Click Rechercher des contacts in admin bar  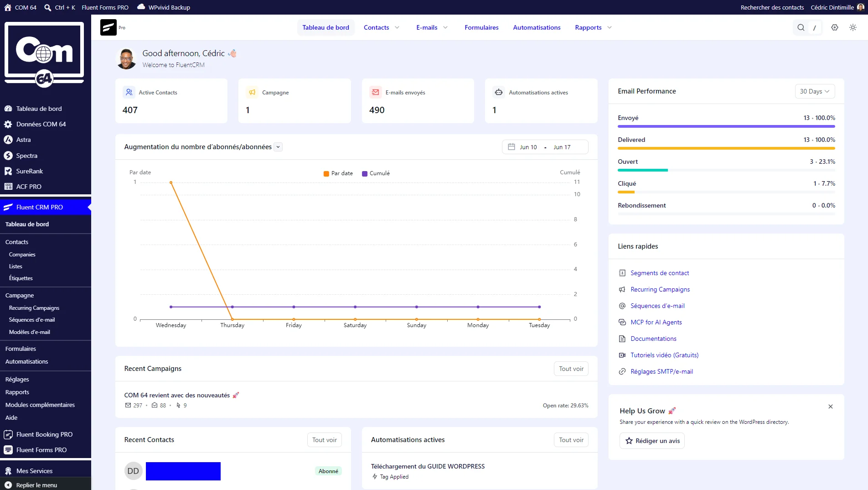772,7
